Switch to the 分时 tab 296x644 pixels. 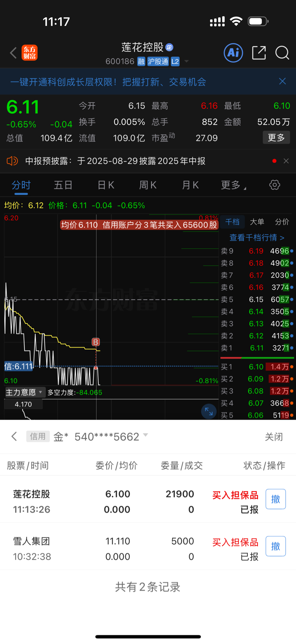(x=21, y=185)
